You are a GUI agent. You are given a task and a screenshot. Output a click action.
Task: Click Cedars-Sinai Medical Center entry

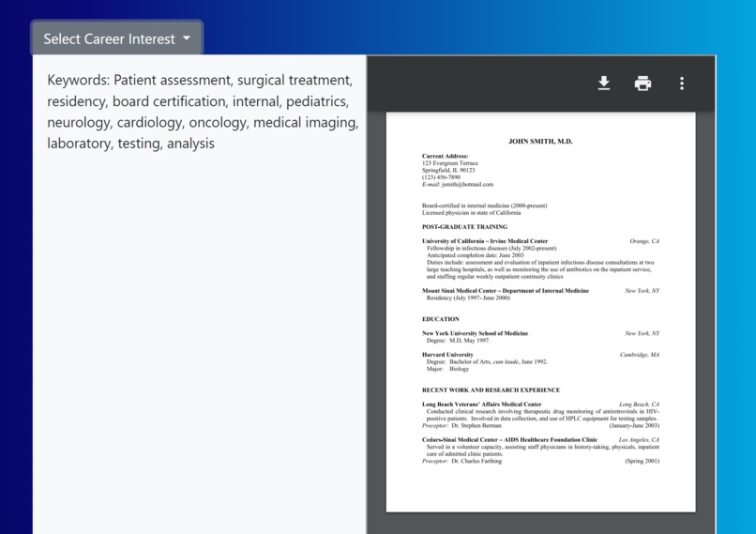tap(509, 440)
